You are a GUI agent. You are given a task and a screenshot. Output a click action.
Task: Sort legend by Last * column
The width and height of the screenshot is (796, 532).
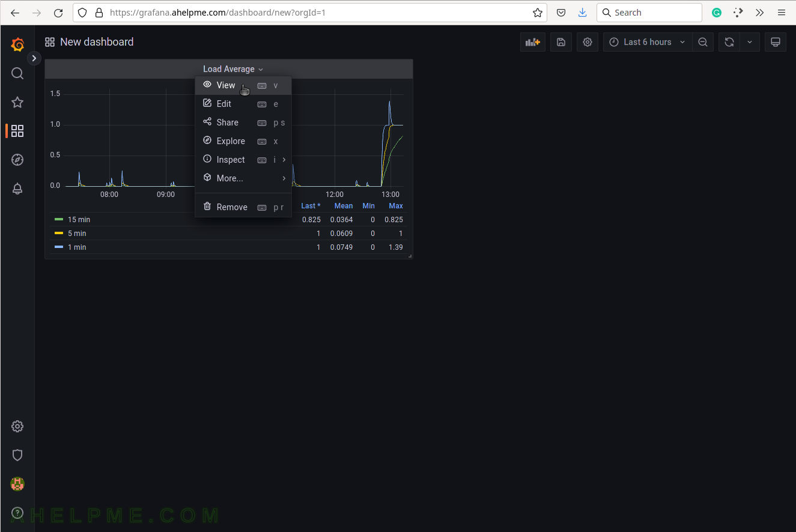click(x=311, y=206)
